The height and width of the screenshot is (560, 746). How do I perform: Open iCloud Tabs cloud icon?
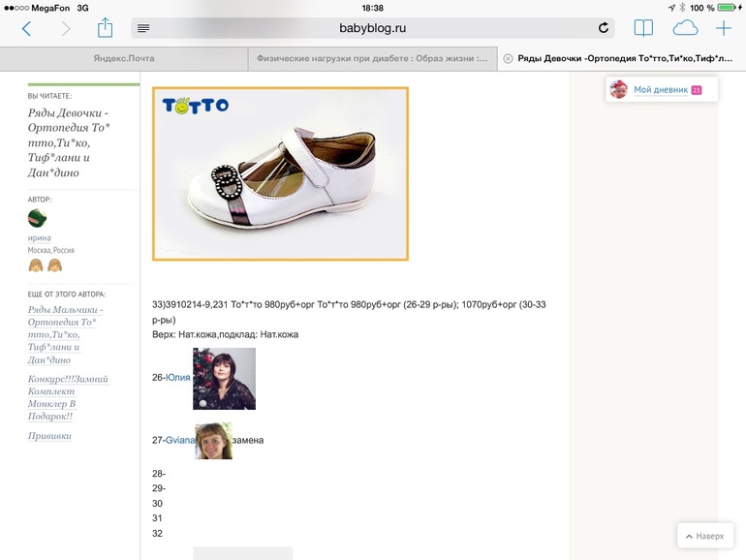(685, 28)
